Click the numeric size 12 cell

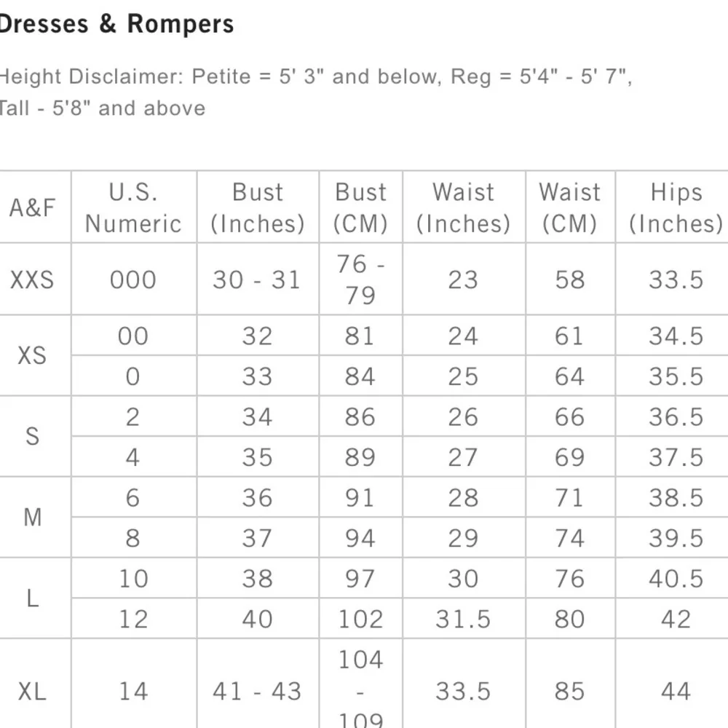click(x=133, y=619)
